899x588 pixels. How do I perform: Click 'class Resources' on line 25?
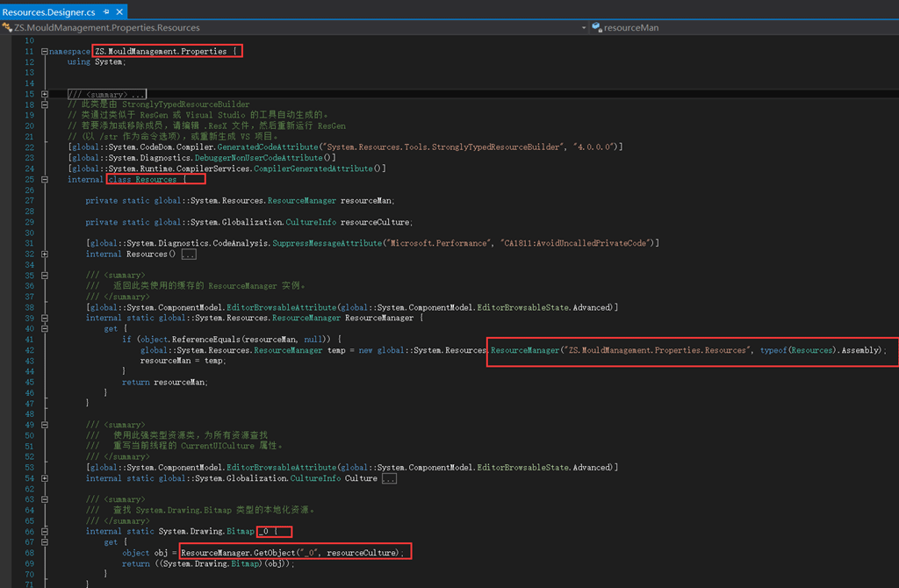(x=142, y=179)
